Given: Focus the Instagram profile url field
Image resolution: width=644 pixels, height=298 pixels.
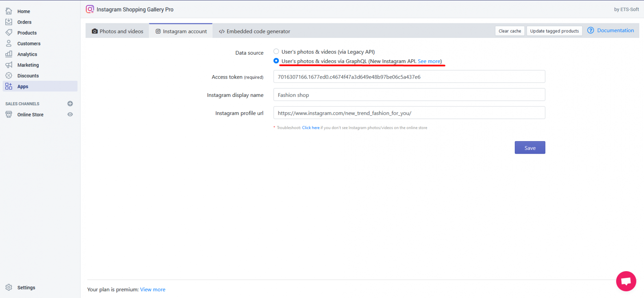Looking at the screenshot, I should pyautogui.click(x=409, y=113).
